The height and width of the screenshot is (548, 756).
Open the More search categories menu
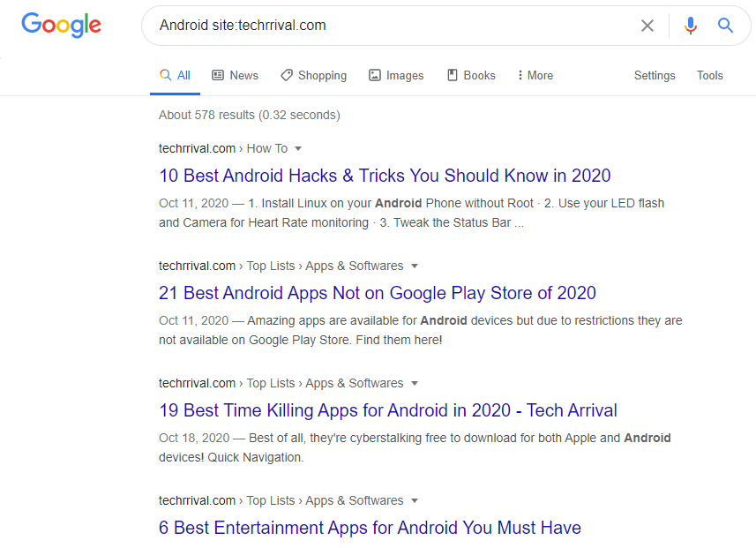(535, 75)
